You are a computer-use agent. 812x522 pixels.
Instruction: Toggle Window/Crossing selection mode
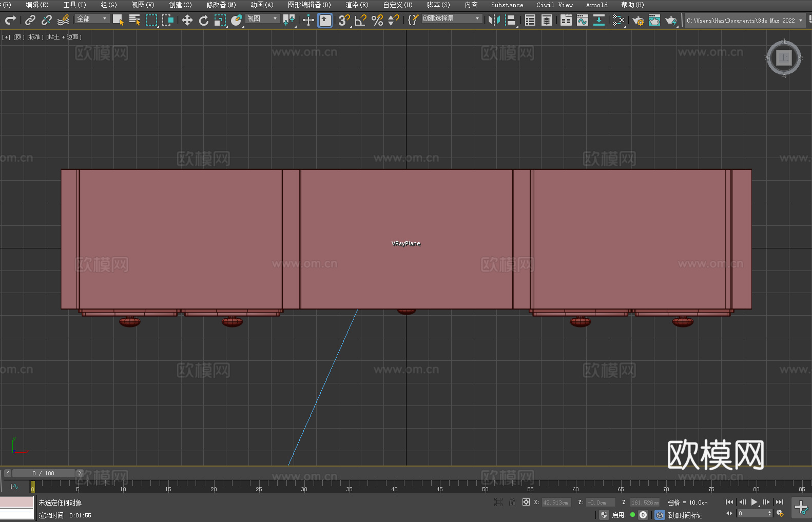click(x=168, y=20)
